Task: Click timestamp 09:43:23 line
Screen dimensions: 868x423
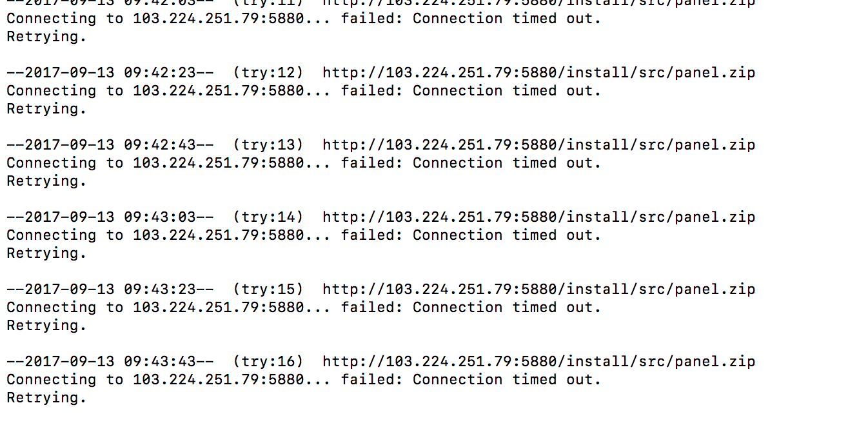Action: (110, 289)
